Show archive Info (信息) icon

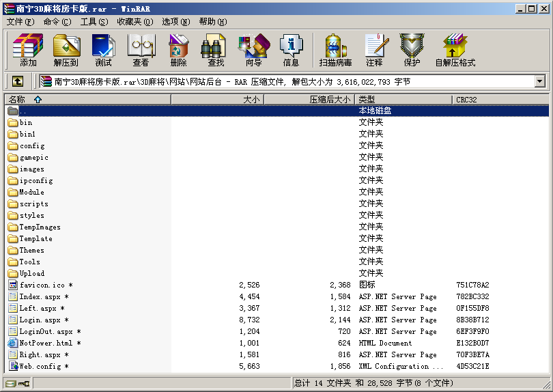click(x=291, y=50)
